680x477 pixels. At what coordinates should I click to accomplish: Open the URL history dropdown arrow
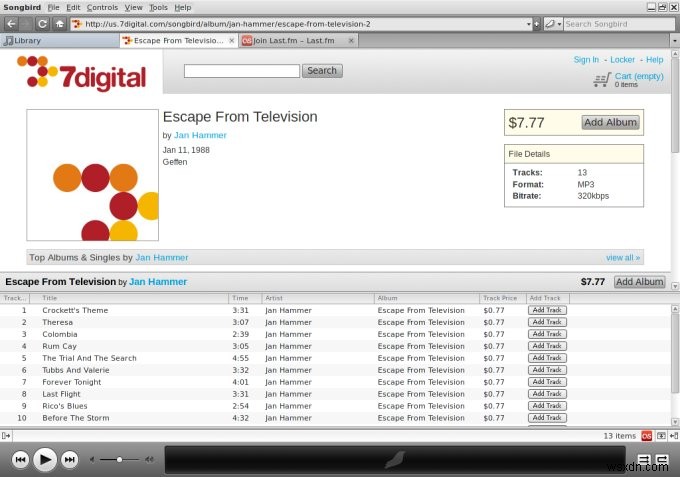pyautogui.click(x=528, y=24)
